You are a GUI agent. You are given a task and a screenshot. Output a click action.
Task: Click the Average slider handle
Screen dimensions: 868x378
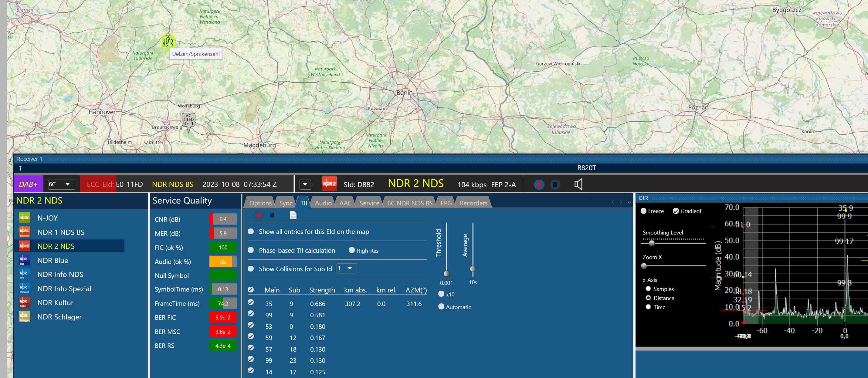pos(473,268)
